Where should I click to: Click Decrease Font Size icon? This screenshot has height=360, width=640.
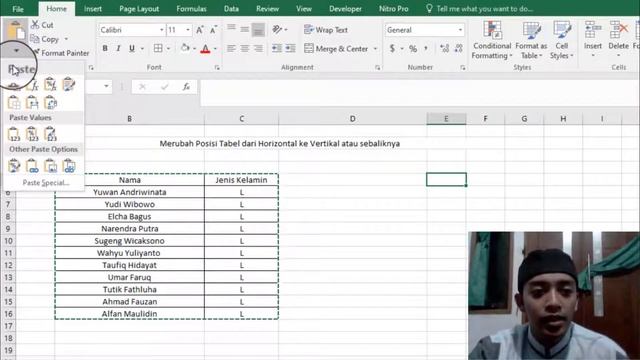(213, 30)
